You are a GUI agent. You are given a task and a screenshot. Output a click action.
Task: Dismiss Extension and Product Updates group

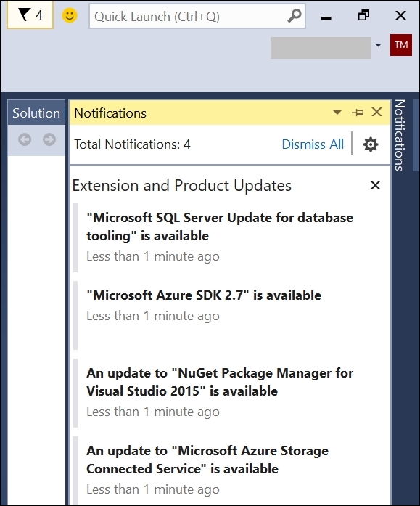coord(375,185)
